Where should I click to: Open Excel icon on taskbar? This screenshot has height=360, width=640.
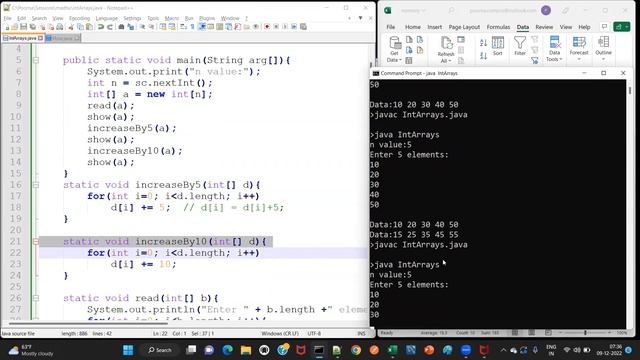point(392,350)
